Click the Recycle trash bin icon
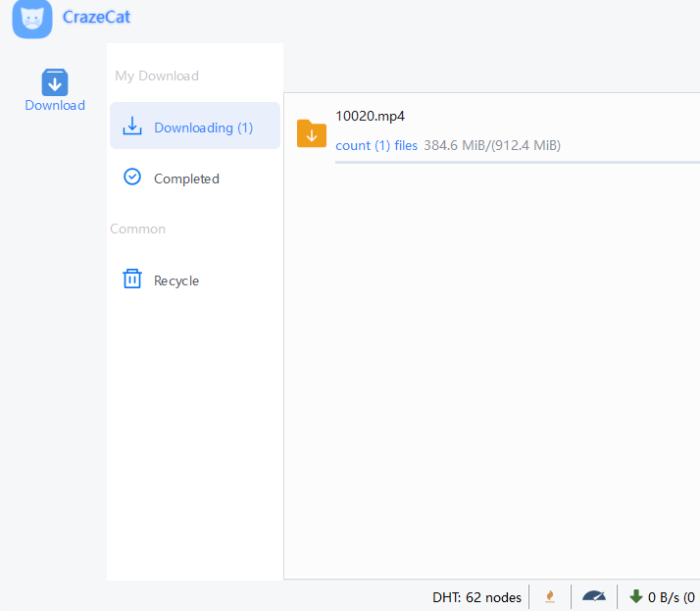 coord(132,280)
